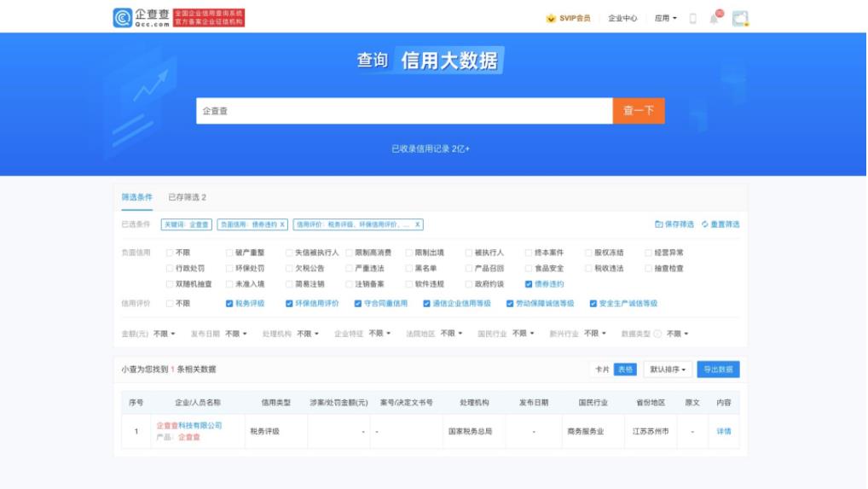
Task: Open the 国民行业 dropdown
Action: point(524,334)
